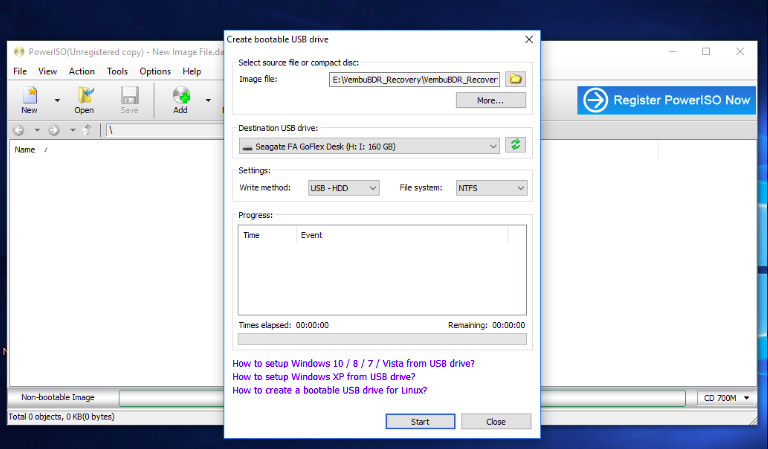Open the CD 700M media size dropdown

point(726,398)
